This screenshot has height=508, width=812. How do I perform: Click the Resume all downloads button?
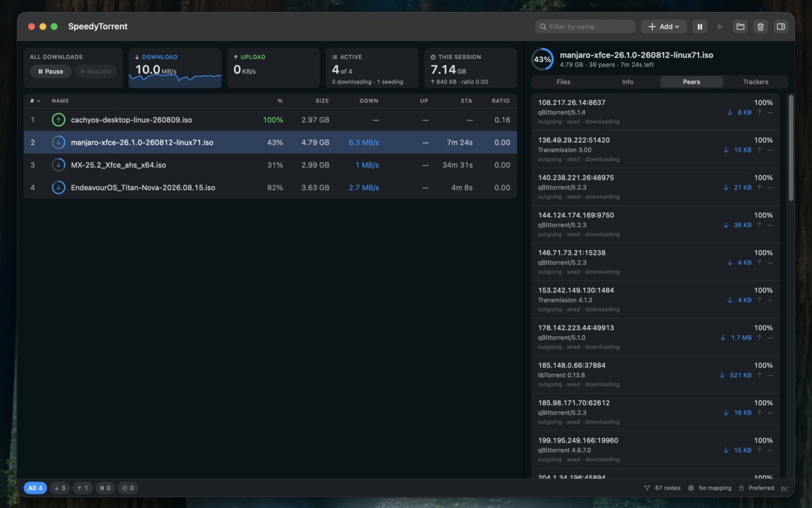point(96,72)
